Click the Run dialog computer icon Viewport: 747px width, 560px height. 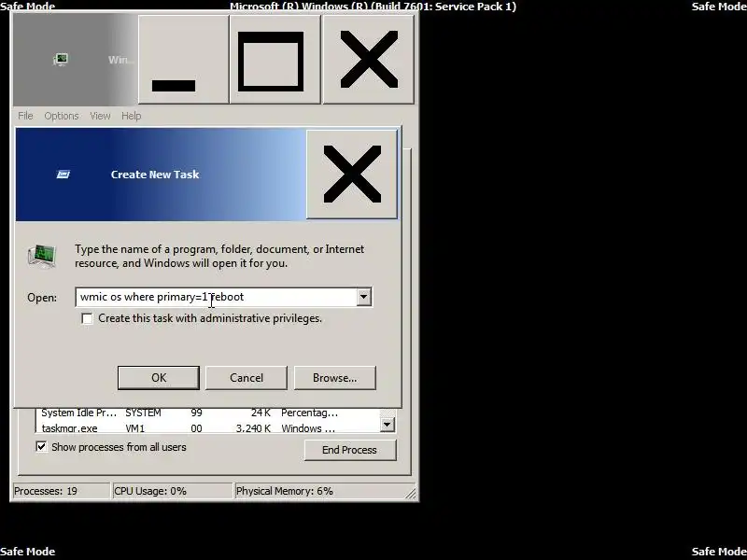click(42, 256)
